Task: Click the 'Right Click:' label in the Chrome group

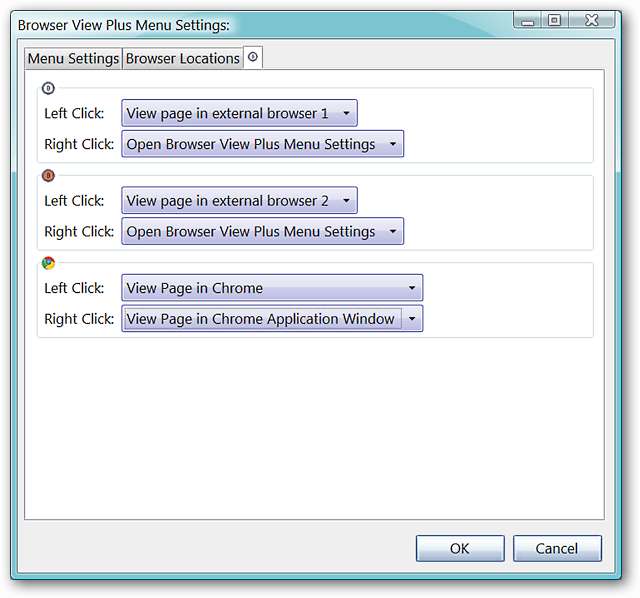Action: pyautogui.click(x=79, y=319)
